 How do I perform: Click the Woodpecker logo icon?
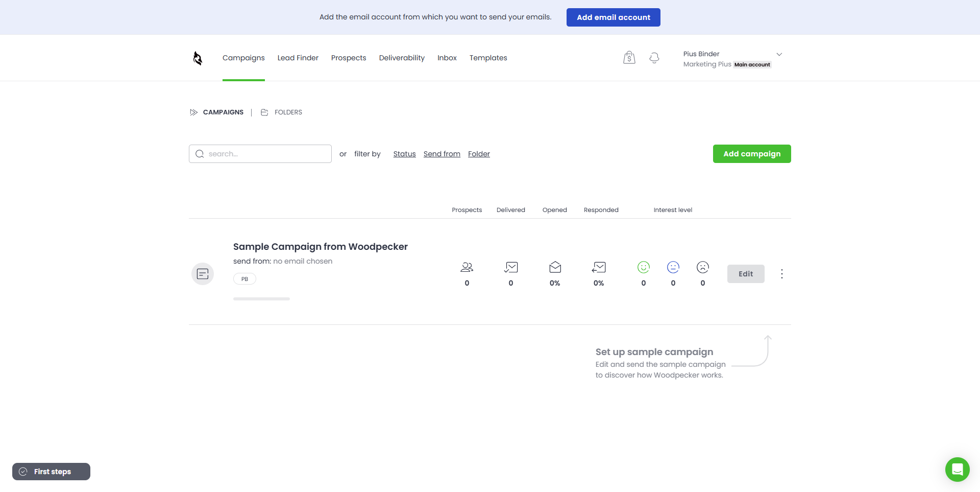(x=198, y=58)
